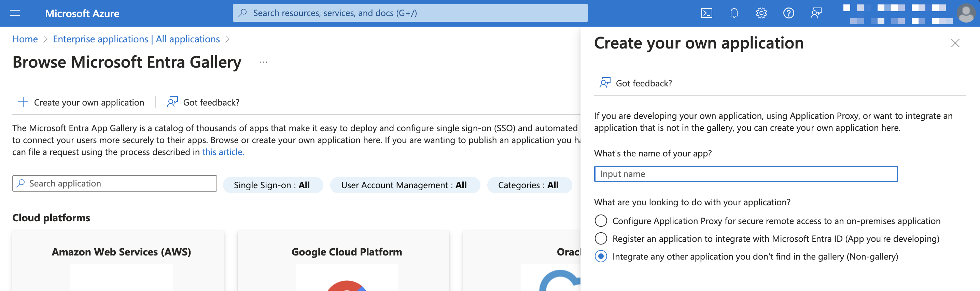Navigate to Enterprise applications breadcrumb
The image size is (980, 291).
tap(136, 39)
